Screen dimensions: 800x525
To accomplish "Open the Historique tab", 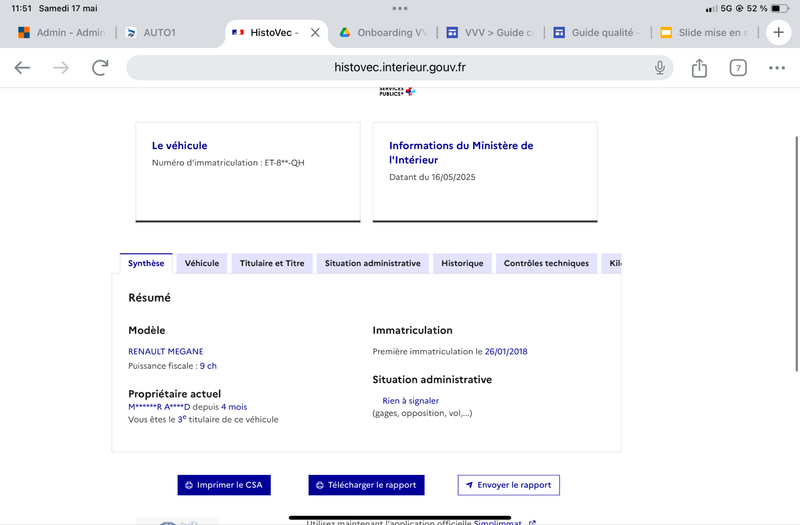I will pos(462,263).
